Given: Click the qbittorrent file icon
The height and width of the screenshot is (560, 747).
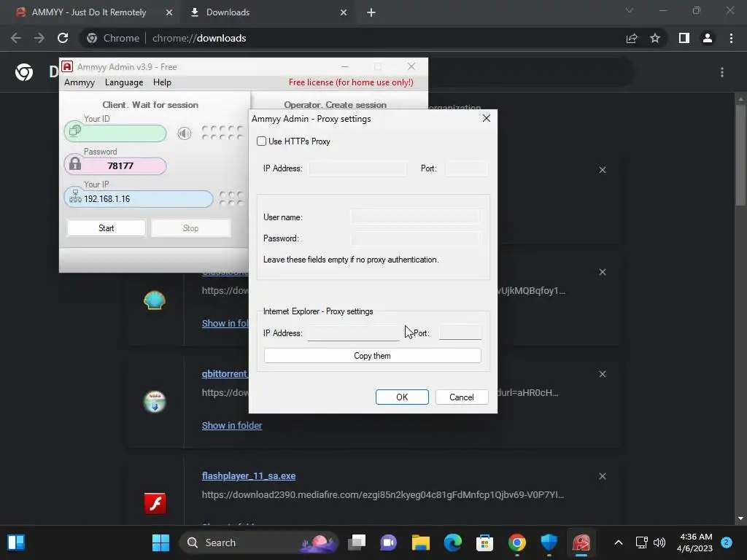Looking at the screenshot, I should tap(155, 402).
